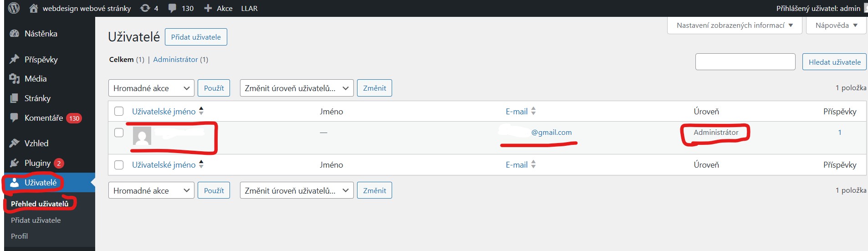Select Přidat uživatele in the sidebar submenu

click(36, 220)
